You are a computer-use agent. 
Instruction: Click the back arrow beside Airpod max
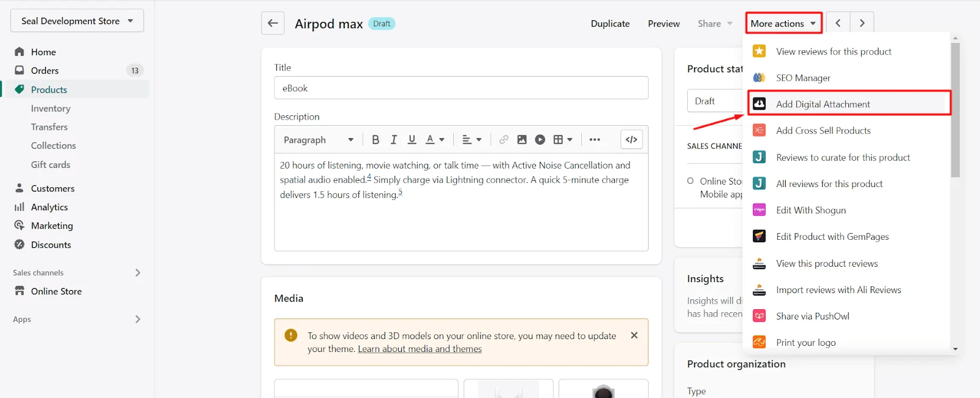coord(273,23)
